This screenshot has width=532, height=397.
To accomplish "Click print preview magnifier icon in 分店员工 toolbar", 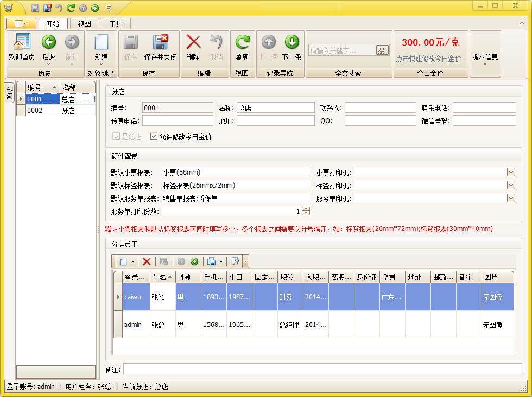I will click(235, 261).
